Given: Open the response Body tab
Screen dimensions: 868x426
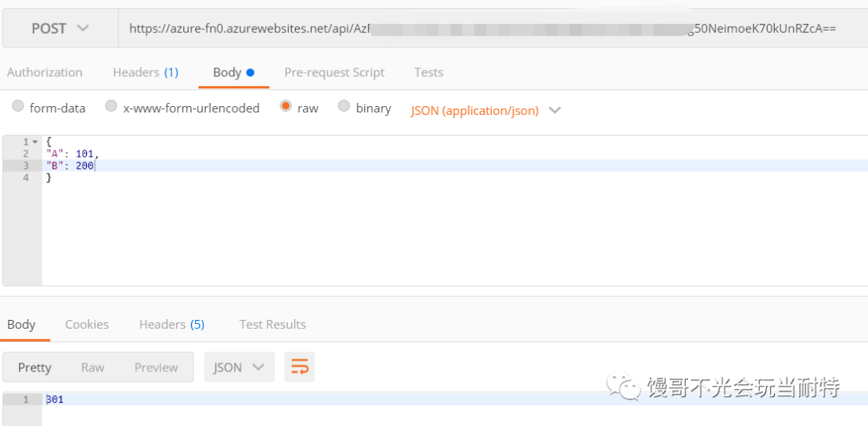Looking at the screenshot, I should pos(22,324).
